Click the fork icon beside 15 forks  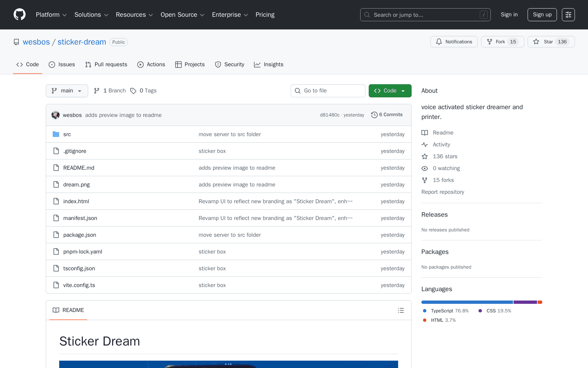tap(425, 180)
